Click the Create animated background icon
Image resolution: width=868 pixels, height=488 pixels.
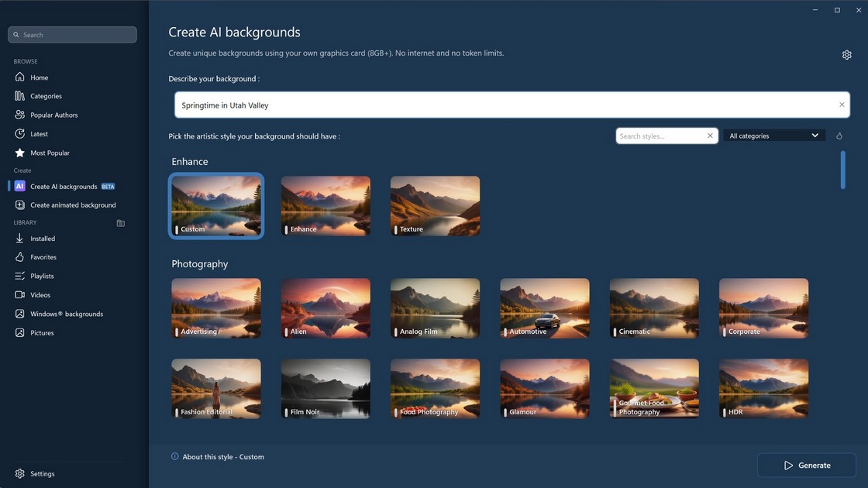(x=20, y=204)
